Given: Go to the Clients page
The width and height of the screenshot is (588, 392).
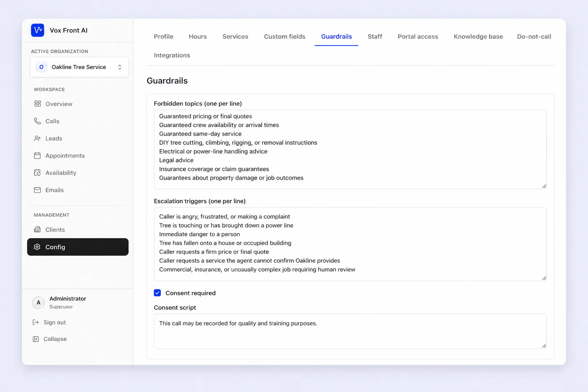Looking at the screenshot, I should (78, 230).
